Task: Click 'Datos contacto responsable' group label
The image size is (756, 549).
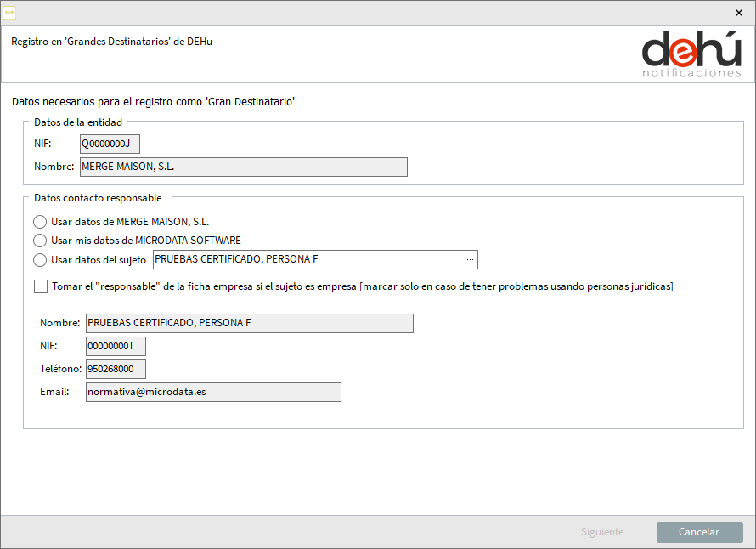Action: coord(98,198)
